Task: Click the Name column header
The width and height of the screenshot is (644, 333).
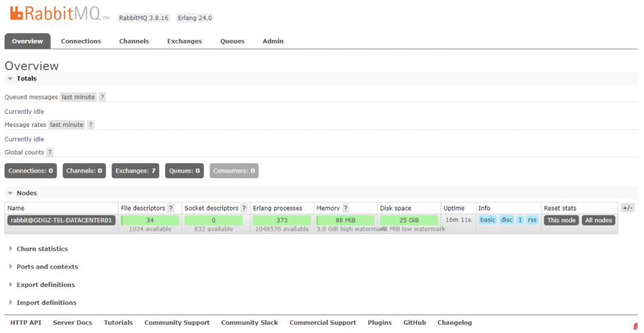Action: click(x=16, y=208)
